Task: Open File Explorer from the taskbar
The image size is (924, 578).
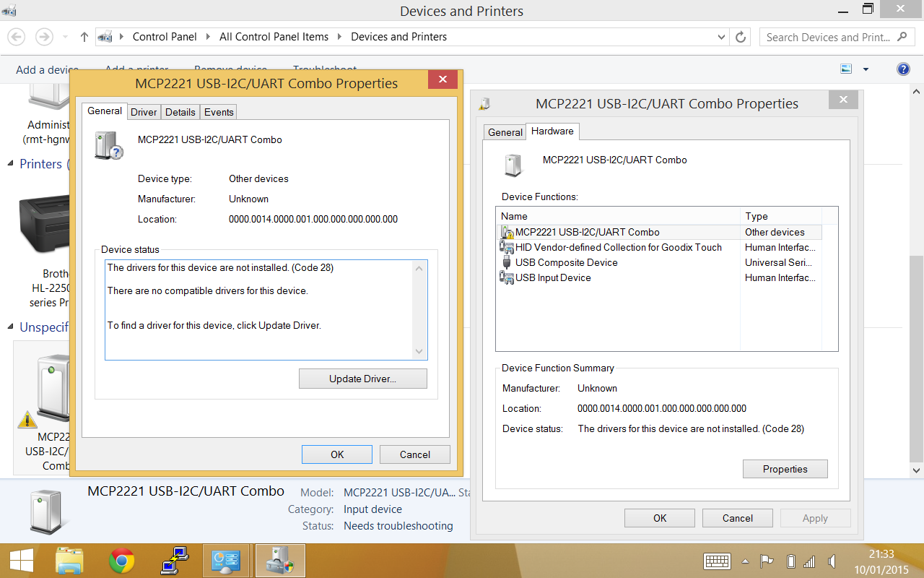Action: (69, 561)
